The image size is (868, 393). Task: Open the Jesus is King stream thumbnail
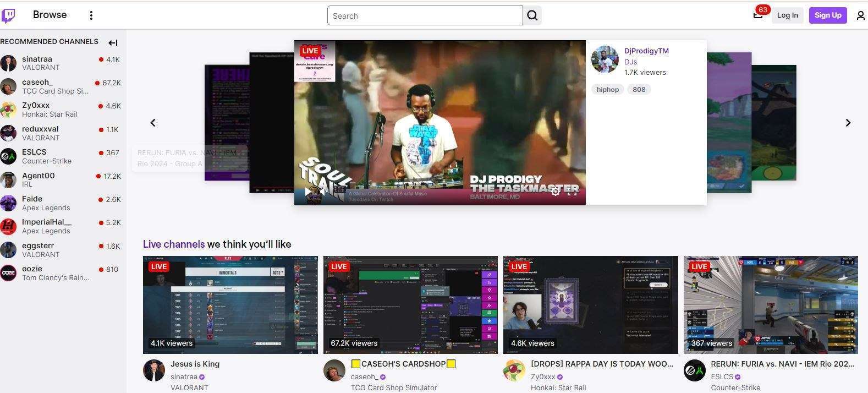(x=230, y=305)
